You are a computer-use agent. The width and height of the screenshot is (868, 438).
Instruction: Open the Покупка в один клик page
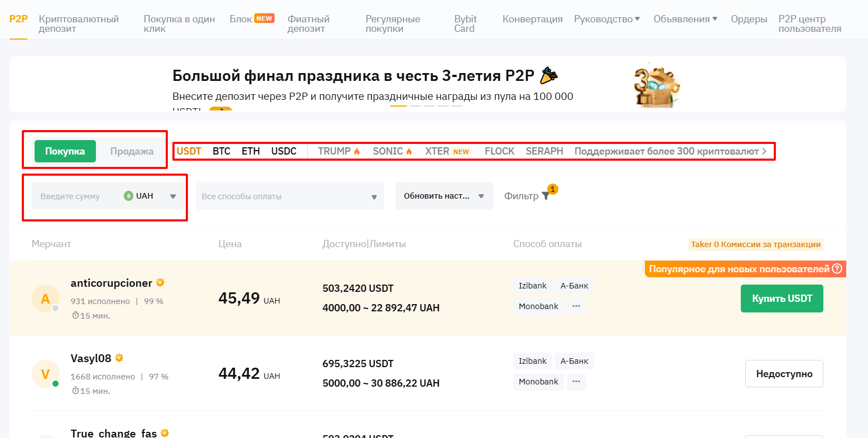(180, 23)
